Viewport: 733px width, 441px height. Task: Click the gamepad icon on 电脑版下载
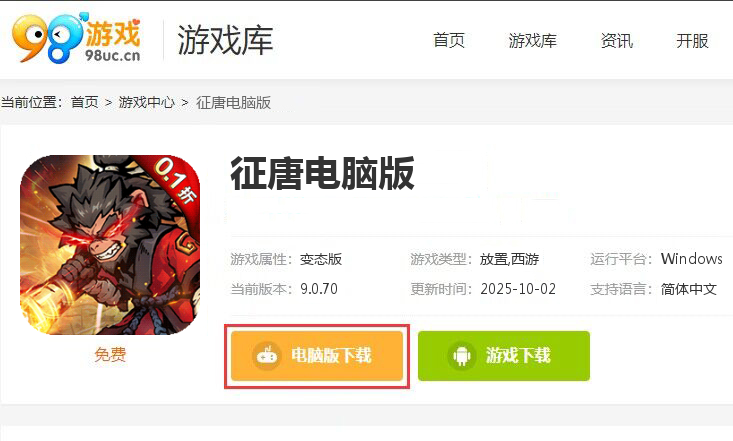267,356
